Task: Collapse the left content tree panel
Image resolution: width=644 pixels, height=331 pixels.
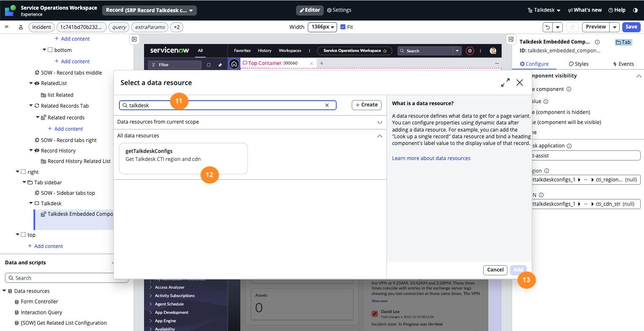Action: [134, 39]
